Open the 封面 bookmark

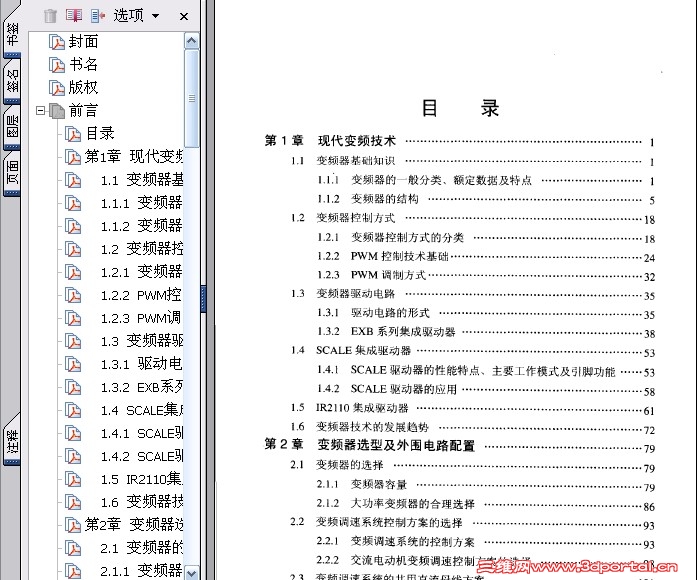pos(83,41)
